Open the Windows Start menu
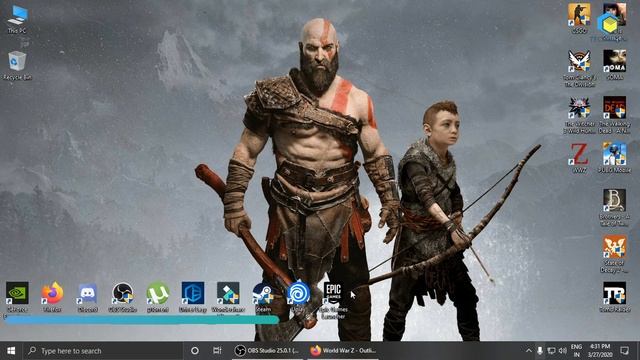Viewport: 640px width, 360px height. tap(11, 351)
